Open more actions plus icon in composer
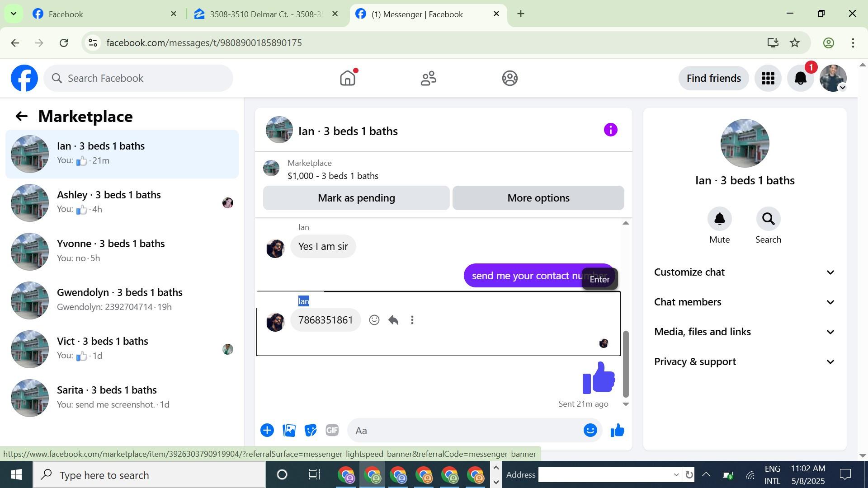 pyautogui.click(x=267, y=430)
